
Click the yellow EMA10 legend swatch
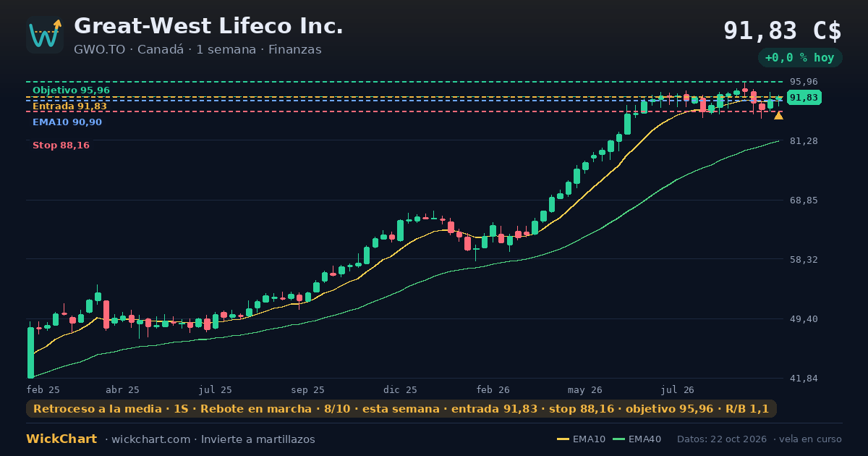pyautogui.click(x=563, y=439)
